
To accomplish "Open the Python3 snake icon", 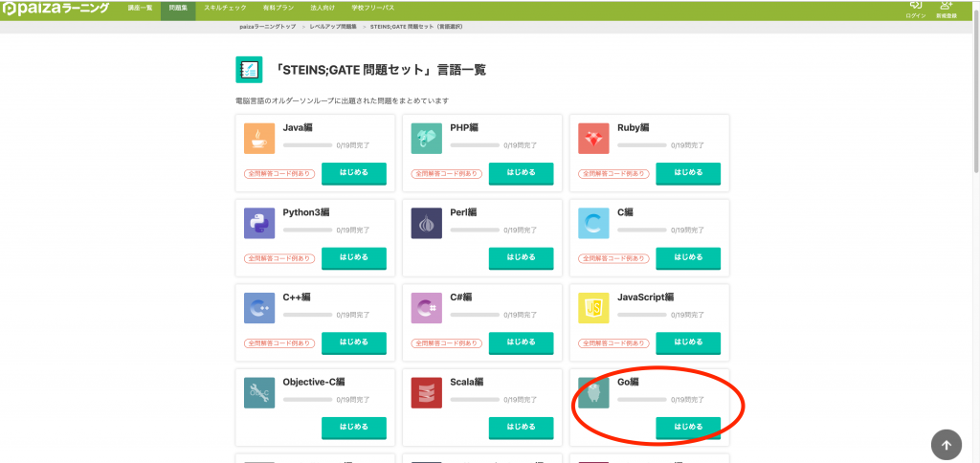I will [x=259, y=223].
